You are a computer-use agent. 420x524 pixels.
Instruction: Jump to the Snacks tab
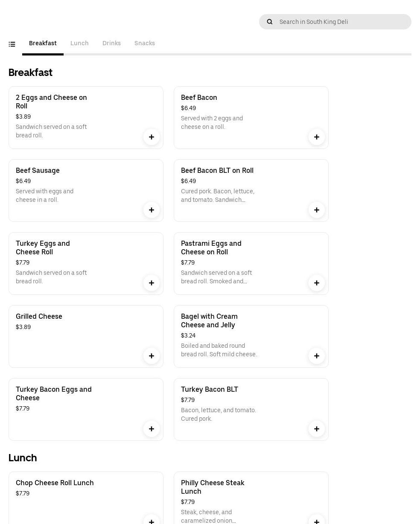pyautogui.click(x=145, y=43)
